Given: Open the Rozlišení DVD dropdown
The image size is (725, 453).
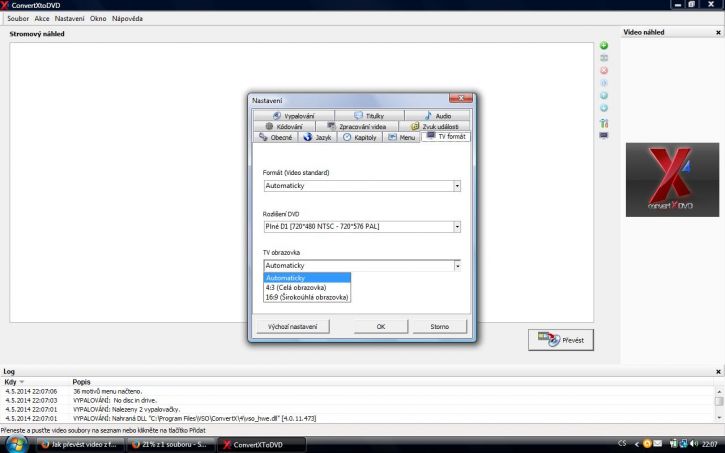Looking at the screenshot, I should [x=362, y=226].
